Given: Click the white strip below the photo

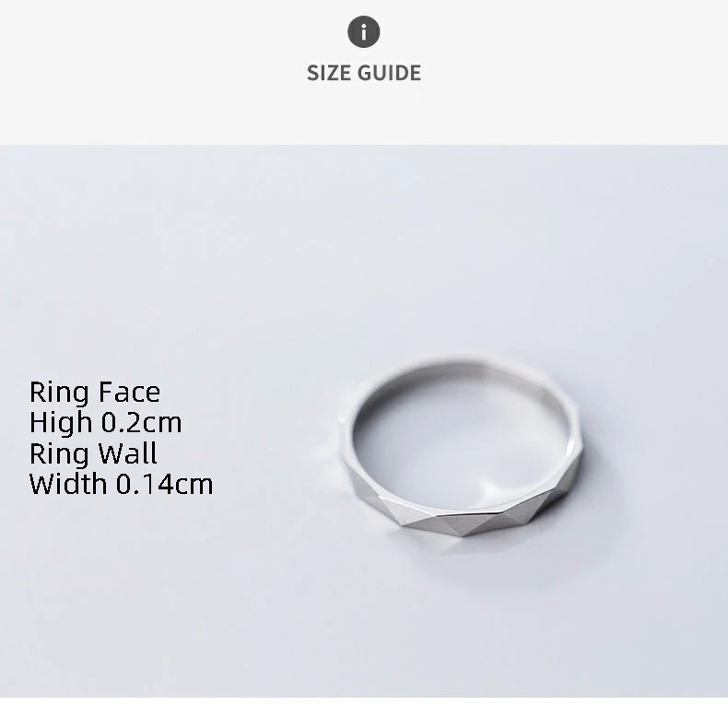Looking at the screenshot, I should (364, 707).
